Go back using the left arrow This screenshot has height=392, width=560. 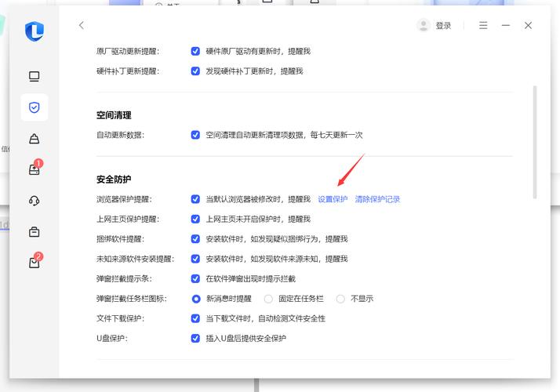point(82,25)
